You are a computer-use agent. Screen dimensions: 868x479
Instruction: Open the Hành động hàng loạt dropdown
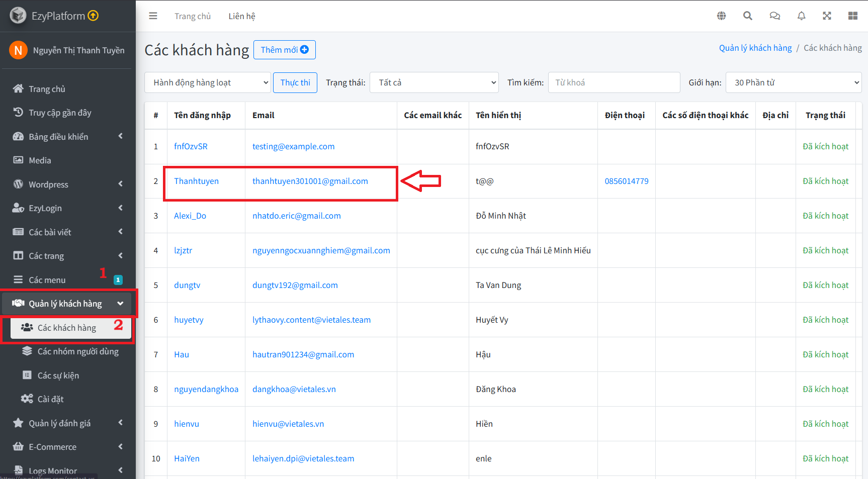208,82
